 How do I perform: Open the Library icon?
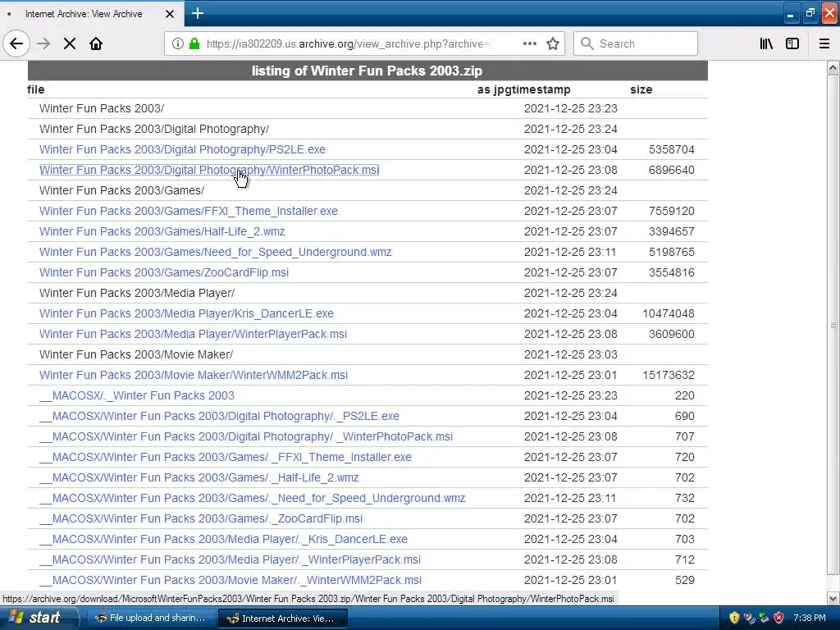(x=766, y=44)
